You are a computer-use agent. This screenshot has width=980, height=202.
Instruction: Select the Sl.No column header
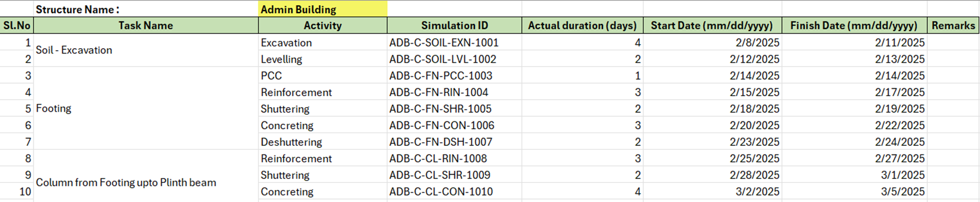coord(17,26)
